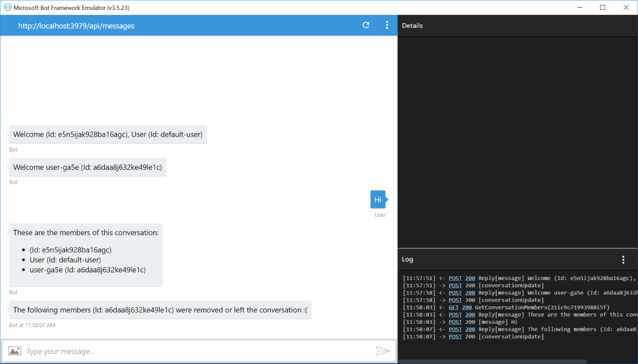The image size is (638, 364).
Task: Open the POST link for 'The following members' reply
Action: (x=455, y=329)
